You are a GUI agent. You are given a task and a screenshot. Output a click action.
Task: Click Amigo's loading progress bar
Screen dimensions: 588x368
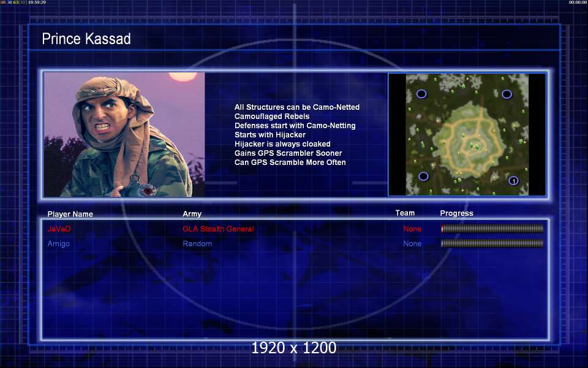(x=492, y=243)
